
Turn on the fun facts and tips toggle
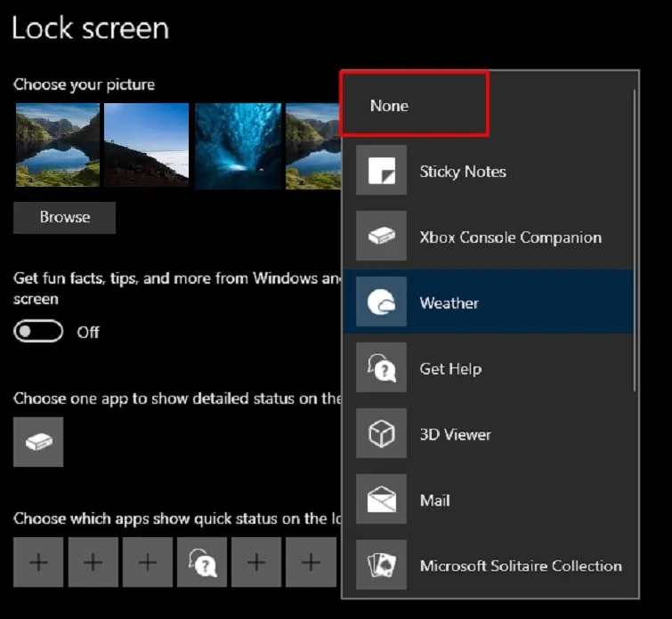click(x=38, y=332)
